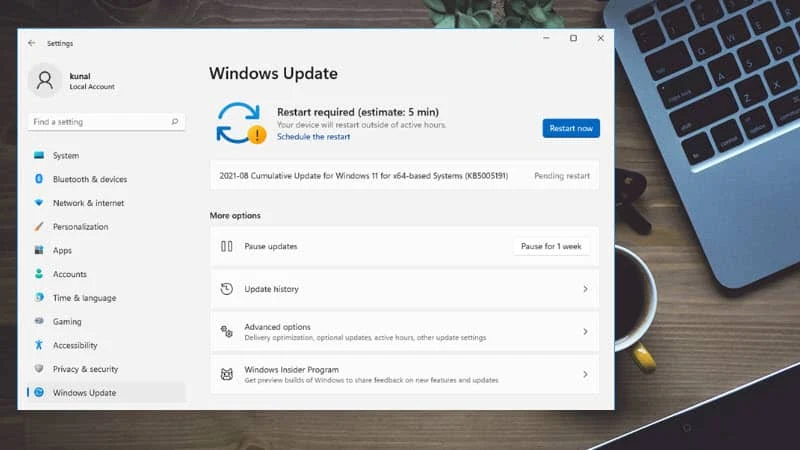Click the Pause updates label
Screen dimensions: 800x450
click(x=270, y=246)
